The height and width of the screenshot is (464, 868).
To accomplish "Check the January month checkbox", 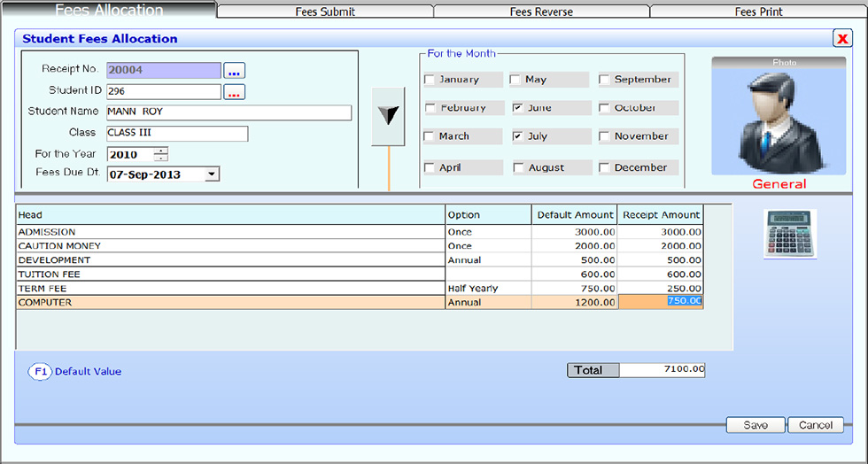I will coord(430,80).
